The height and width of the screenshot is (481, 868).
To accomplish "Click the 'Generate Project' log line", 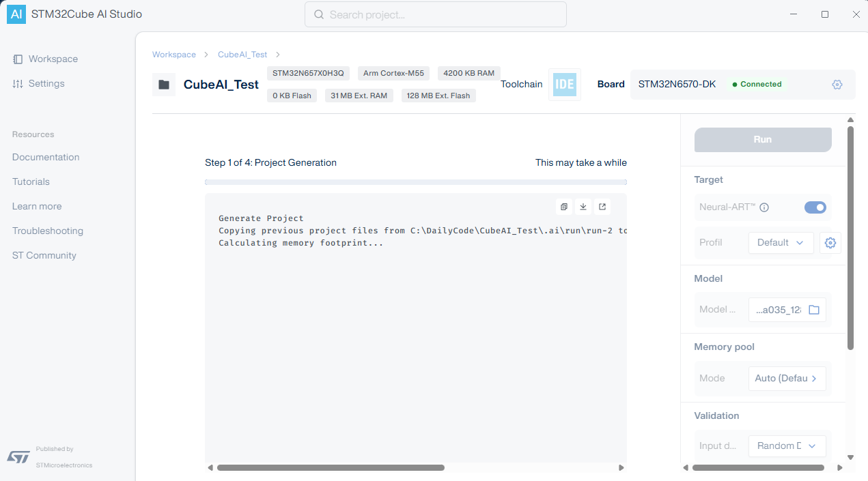I will coord(261,218).
